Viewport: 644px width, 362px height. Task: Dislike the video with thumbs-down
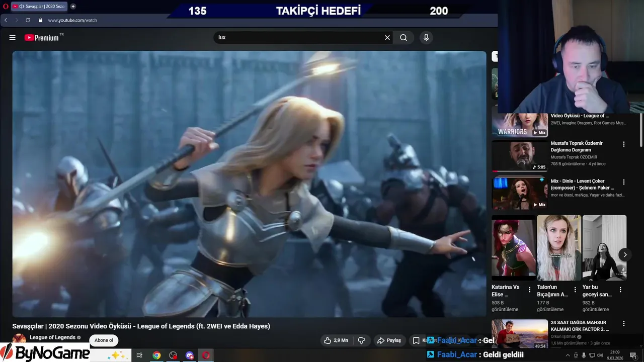[361, 340]
